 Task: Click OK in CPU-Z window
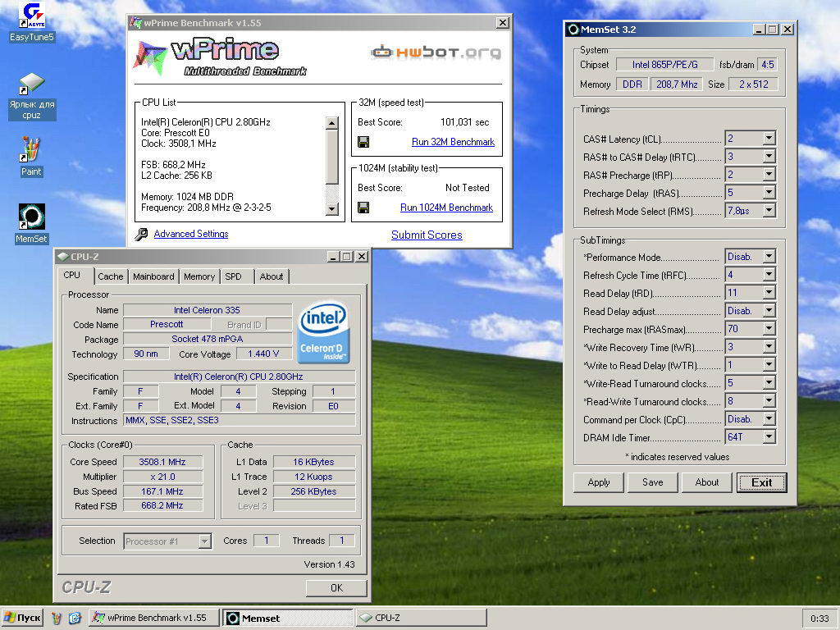click(336, 587)
